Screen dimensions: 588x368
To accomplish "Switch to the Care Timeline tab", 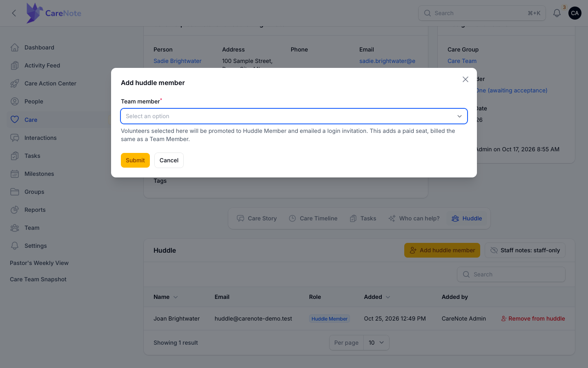I will pos(313,218).
